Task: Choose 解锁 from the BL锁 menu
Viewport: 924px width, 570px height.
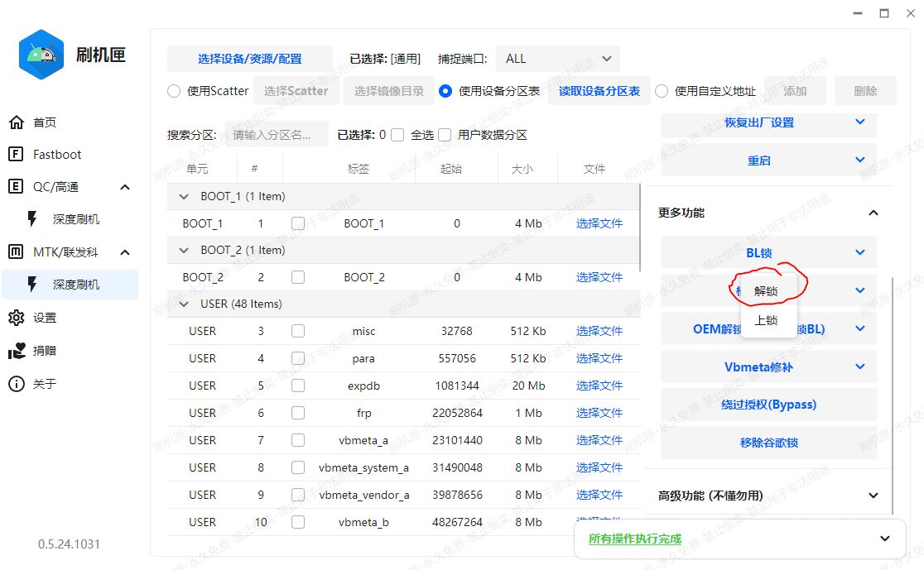Action: [766, 291]
